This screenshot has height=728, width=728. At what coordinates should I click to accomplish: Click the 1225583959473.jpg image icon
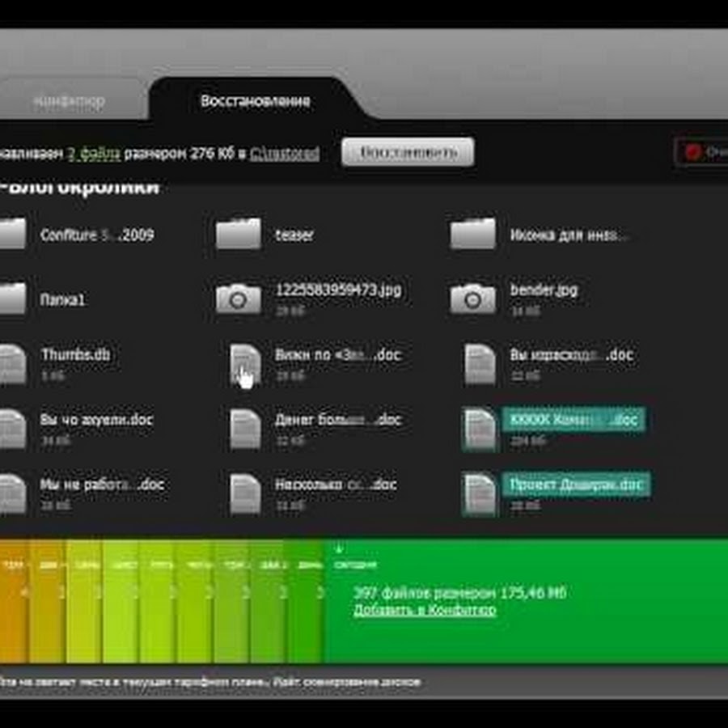pos(238,298)
